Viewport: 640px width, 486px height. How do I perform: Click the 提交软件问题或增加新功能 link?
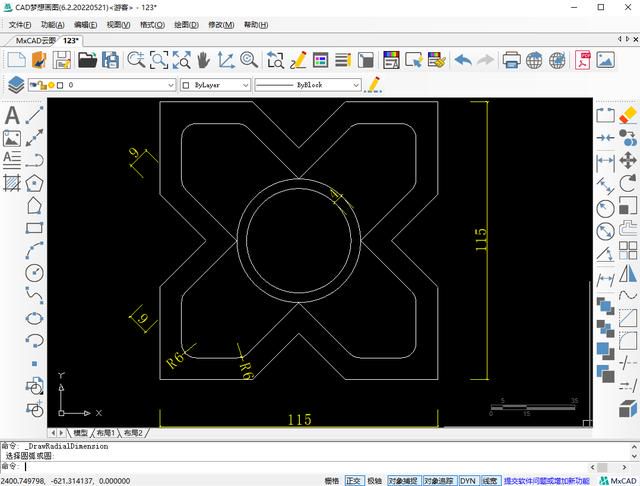(547, 481)
